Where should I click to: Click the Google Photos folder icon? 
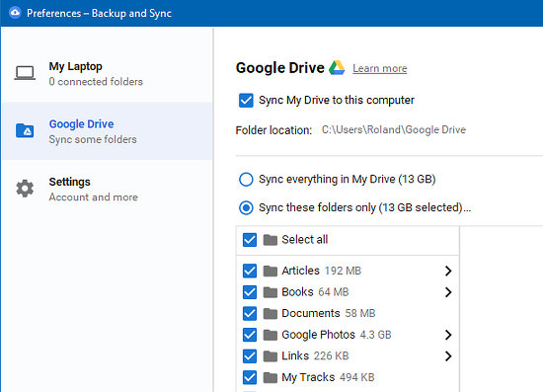271,335
